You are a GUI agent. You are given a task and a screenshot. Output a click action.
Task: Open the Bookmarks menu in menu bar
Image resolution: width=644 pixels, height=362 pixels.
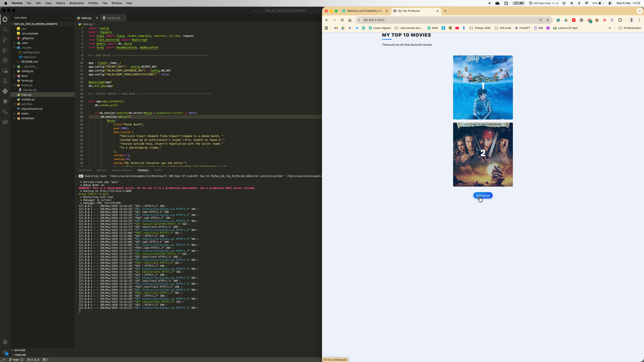[x=77, y=3]
